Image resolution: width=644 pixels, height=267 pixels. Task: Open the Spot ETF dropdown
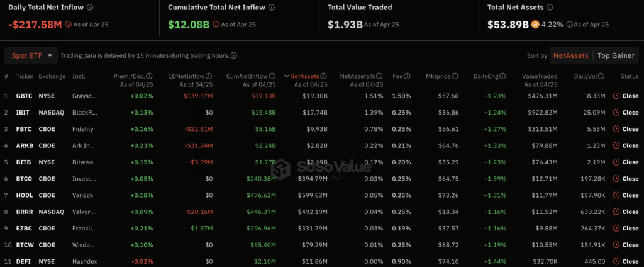click(x=31, y=55)
